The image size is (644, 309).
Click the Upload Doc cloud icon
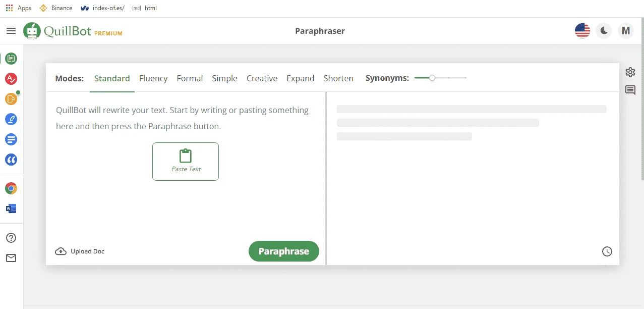click(61, 251)
